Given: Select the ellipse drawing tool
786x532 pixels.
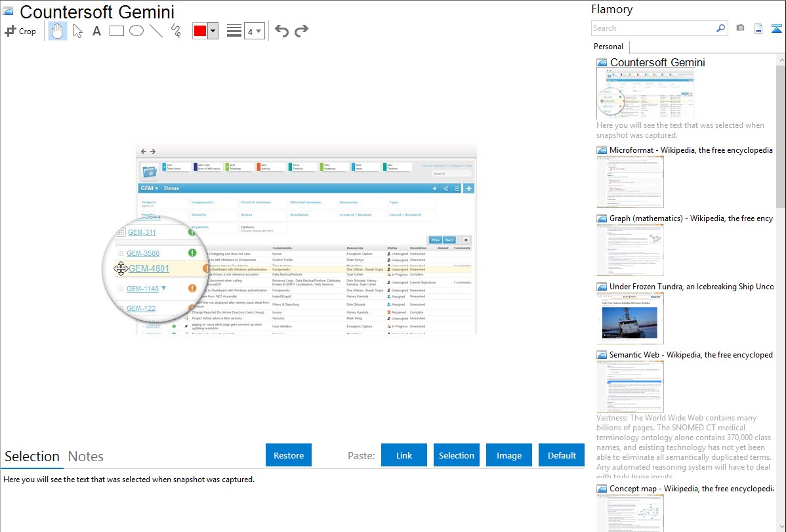Looking at the screenshot, I should 136,31.
